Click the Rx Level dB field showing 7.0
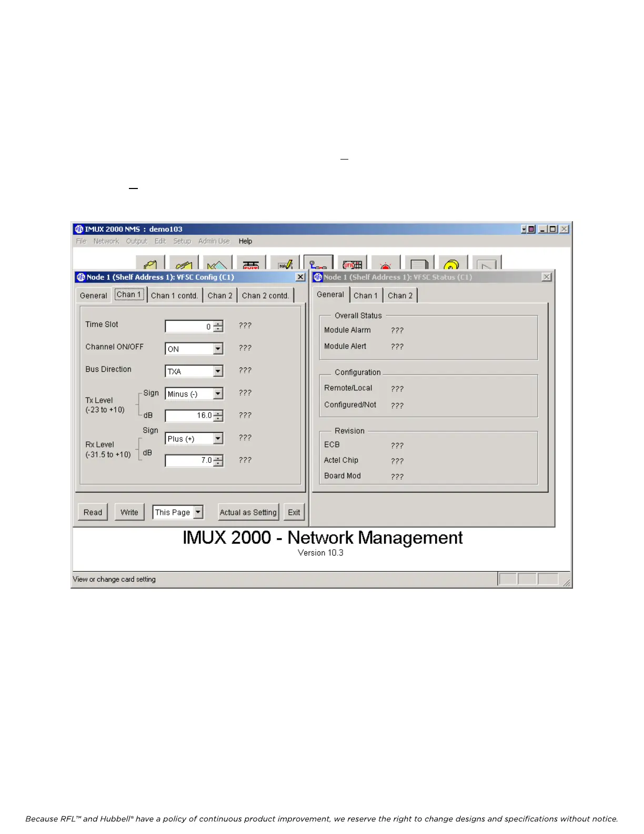 click(x=189, y=461)
